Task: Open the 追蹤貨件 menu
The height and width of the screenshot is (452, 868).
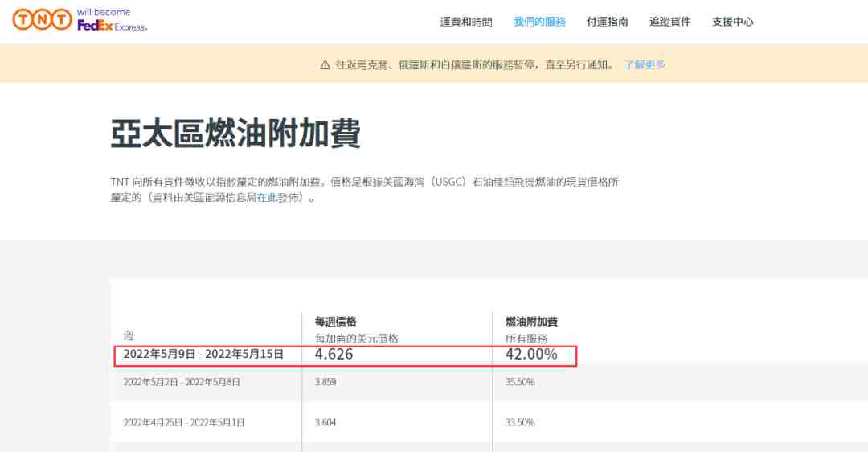Action: 669,22
